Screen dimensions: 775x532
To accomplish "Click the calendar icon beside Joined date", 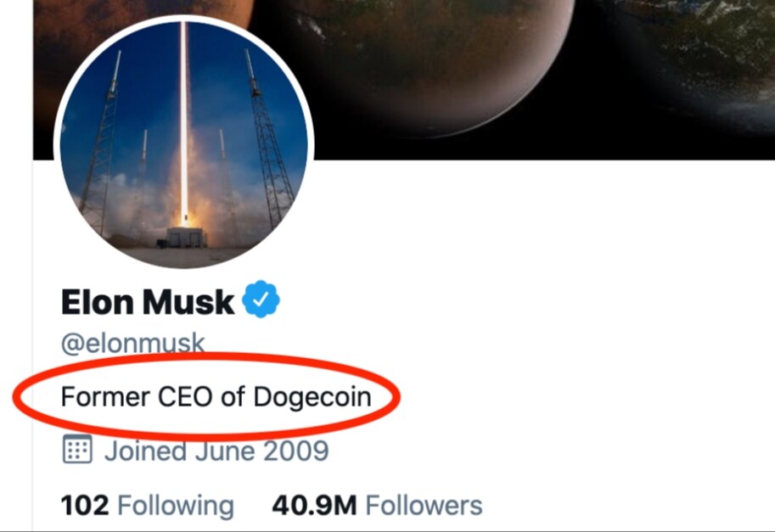I will pyautogui.click(x=77, y=449).
